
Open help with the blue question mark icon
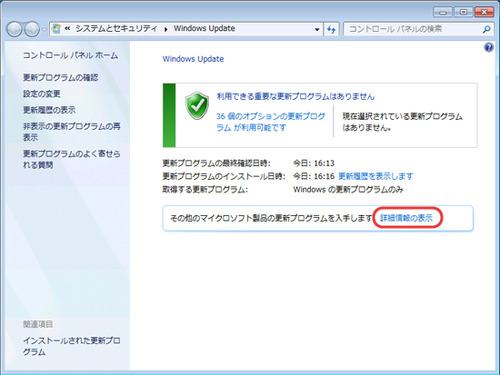tap(489, 47)
